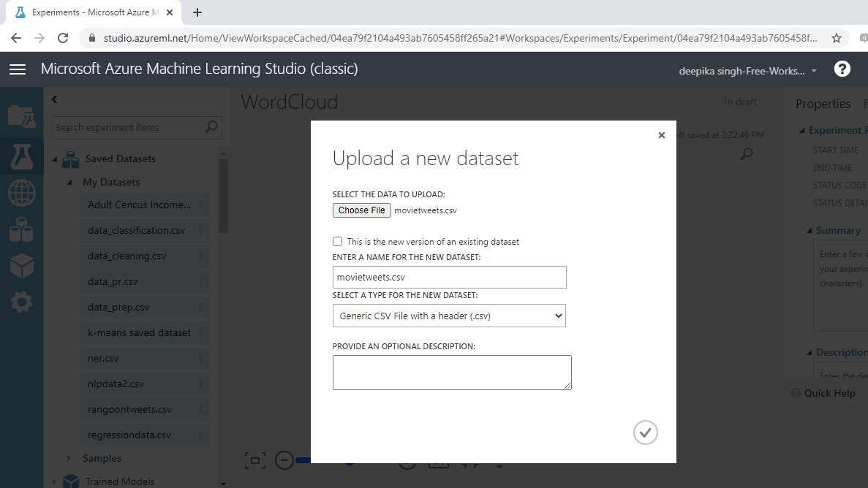Screen dimensions: 868x488
Task: Open the Projects sidebar icon
Action: [22, 117]
